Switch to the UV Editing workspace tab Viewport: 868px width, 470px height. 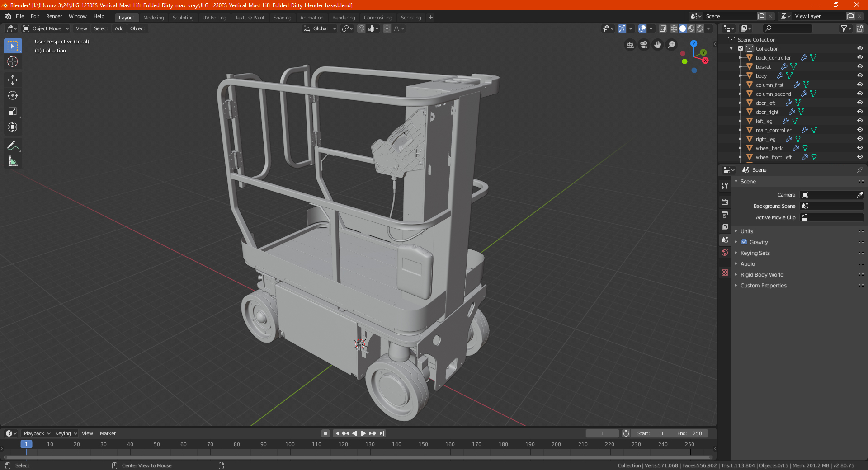tap(214, 18)
